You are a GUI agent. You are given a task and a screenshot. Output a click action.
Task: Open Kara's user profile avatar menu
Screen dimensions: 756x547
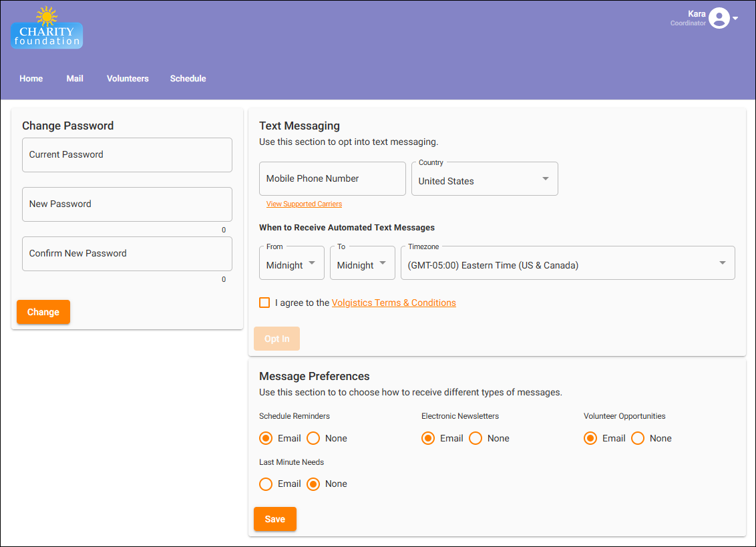(x=719, y=18)
